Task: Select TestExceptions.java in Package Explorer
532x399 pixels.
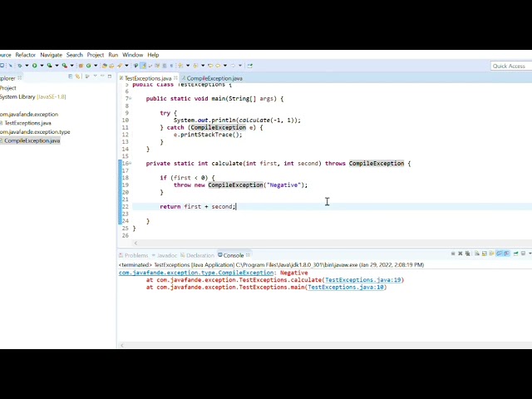Action: (27, 123)
